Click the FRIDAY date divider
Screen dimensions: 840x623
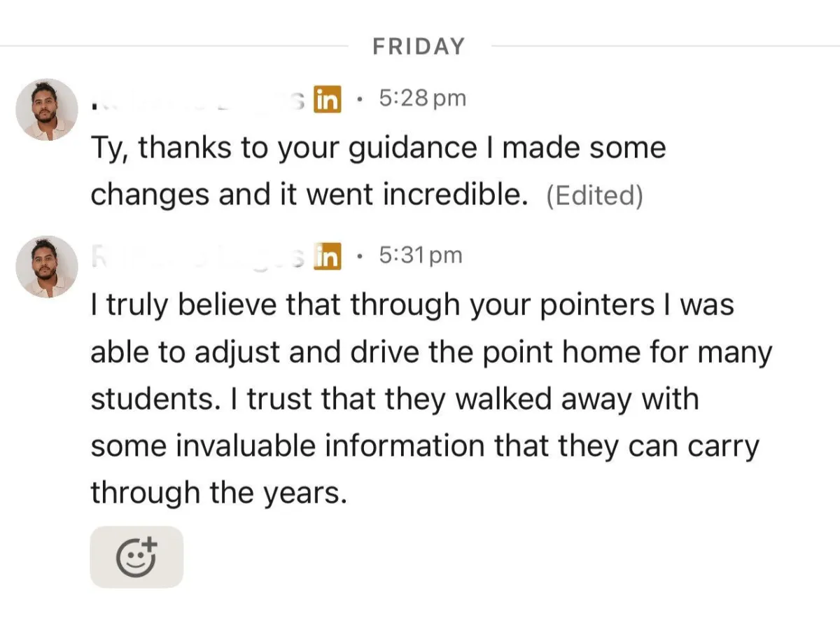tap(419, 47)
